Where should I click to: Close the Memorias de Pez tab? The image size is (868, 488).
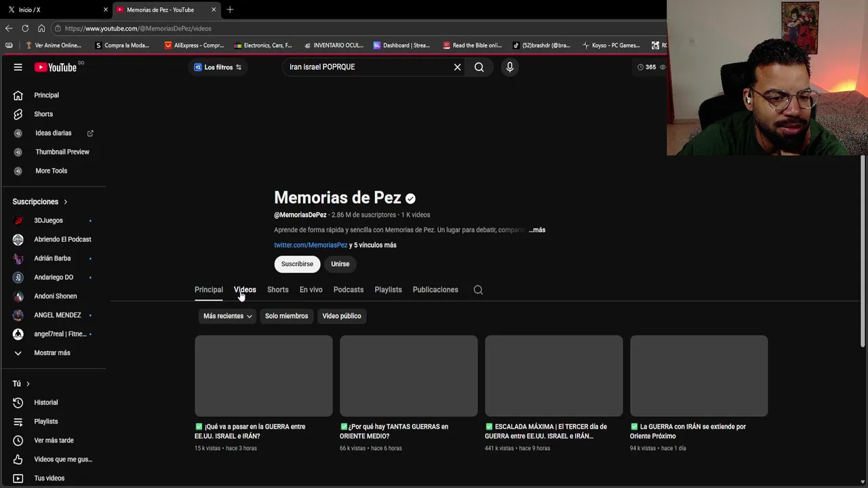[x=214, y=9]
